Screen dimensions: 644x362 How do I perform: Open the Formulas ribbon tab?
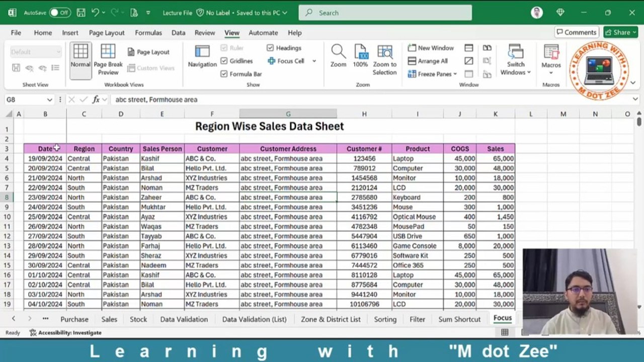[148, 33]
